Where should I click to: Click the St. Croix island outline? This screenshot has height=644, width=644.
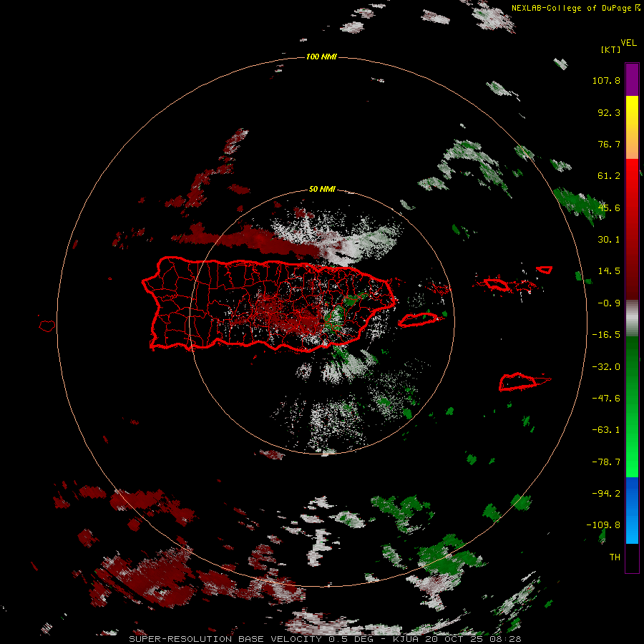(x=519, y=382)
